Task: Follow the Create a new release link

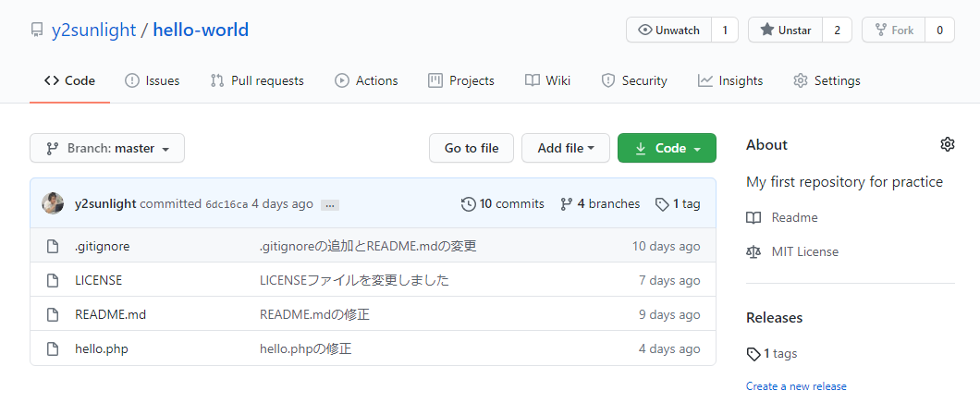Action: [x=796, y=386]
